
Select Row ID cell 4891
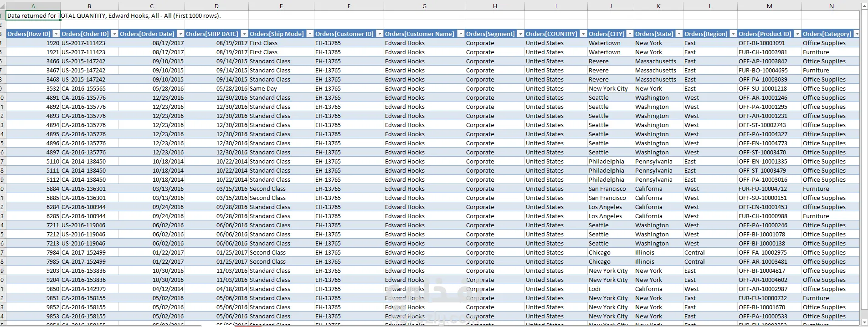(x=33, y=97)
